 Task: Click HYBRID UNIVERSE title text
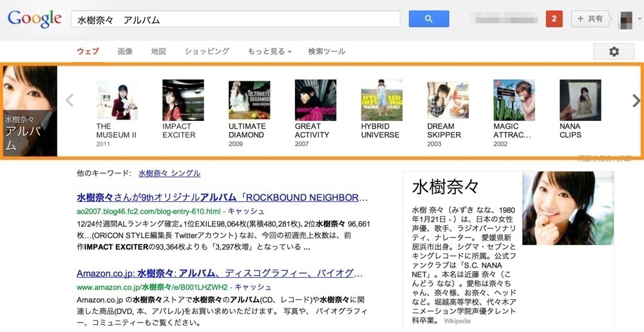click(381, 131)
